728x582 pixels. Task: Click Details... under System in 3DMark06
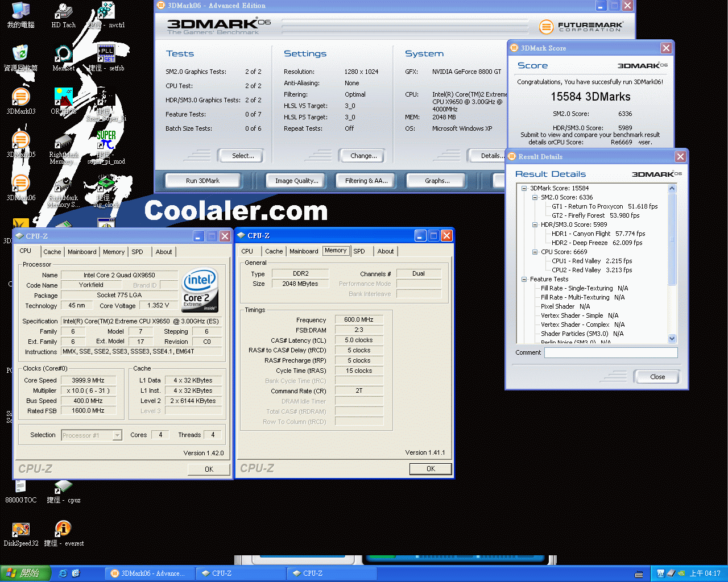488,156
